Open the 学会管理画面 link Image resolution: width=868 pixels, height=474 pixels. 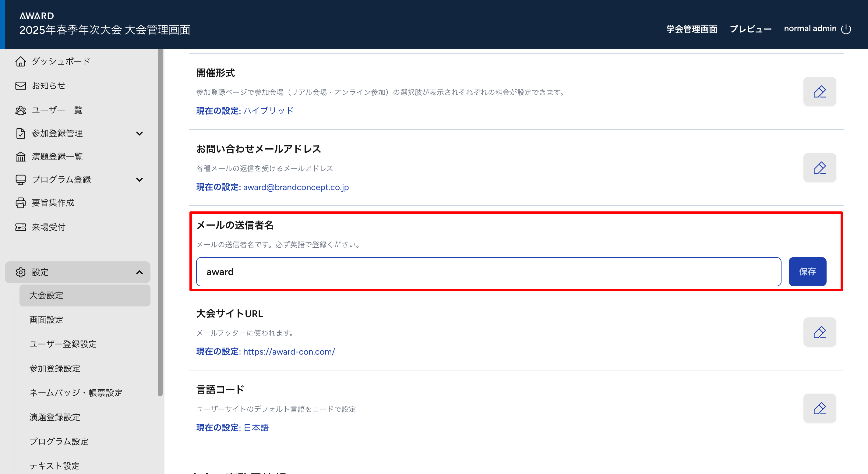tap(691, 29)
